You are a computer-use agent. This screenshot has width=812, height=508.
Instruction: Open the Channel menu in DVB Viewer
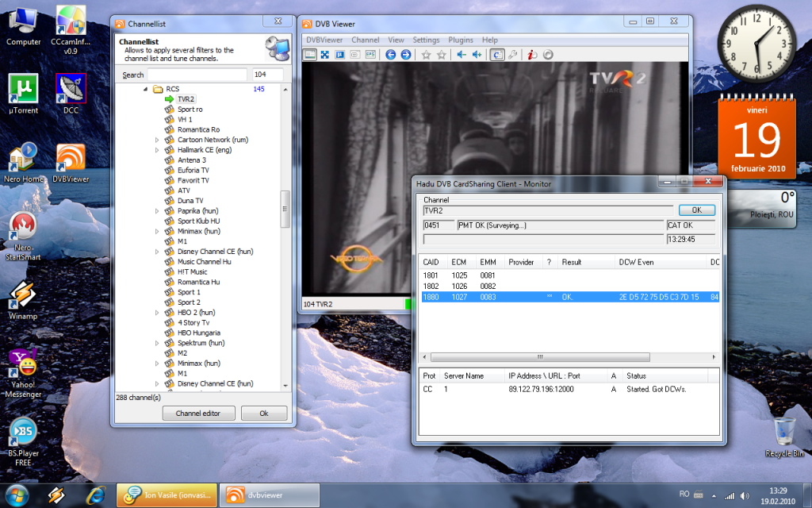point(365,40)
